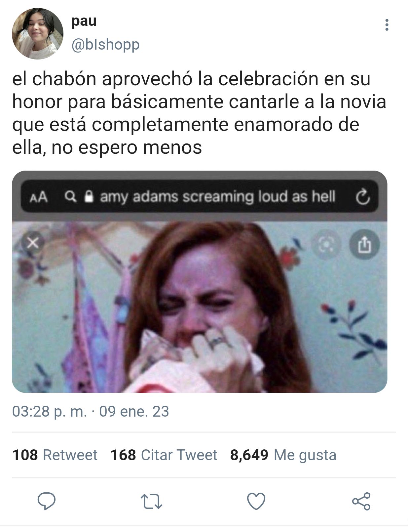
Task: Tap the share icon below tweet
Action: (361, 501)
